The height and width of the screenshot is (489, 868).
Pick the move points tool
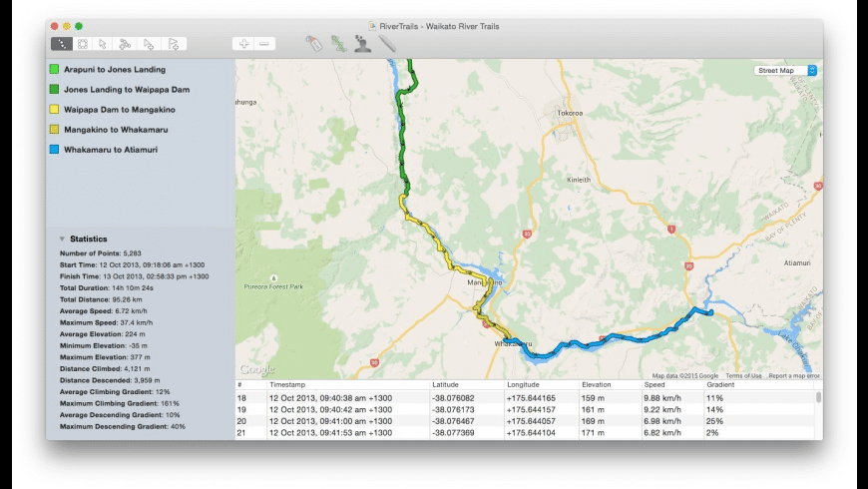tap(125, 44)
